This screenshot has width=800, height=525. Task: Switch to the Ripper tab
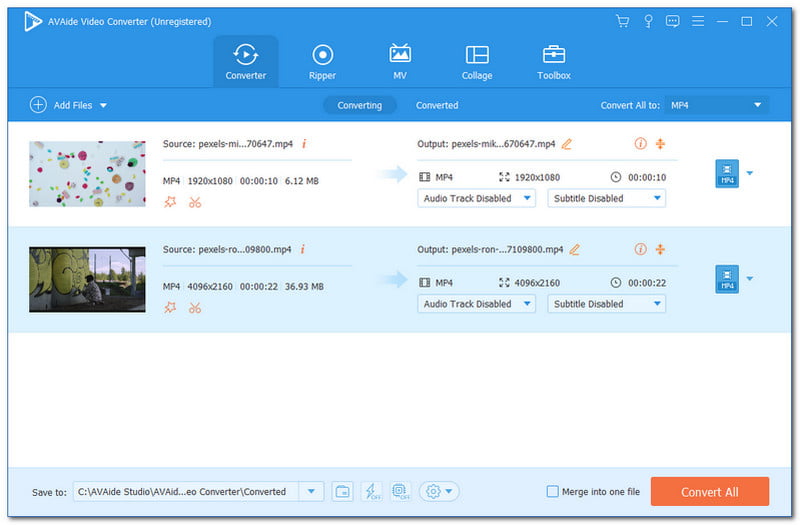(x=322, y=62)
